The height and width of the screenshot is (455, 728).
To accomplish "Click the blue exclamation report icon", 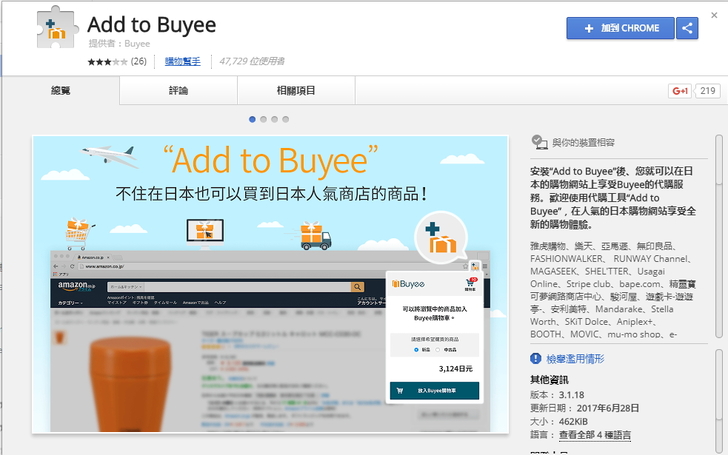I will pyautogui.click(x=535, y=358).
